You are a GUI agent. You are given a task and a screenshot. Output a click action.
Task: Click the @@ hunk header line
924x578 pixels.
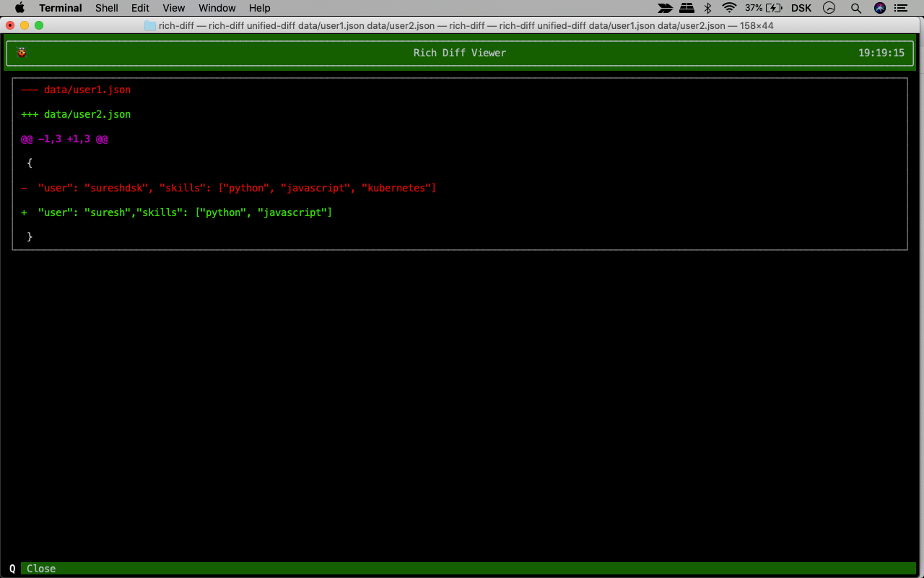[64, 139]
